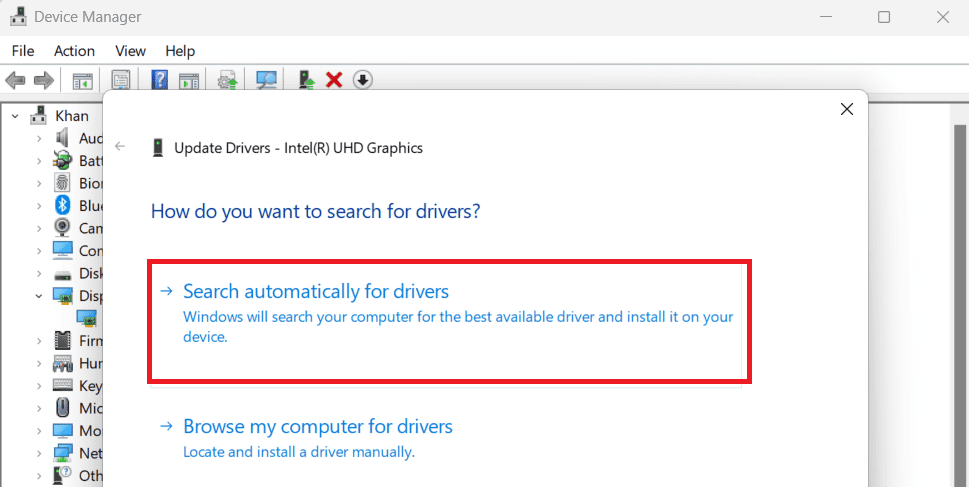Open the Action menu
This screenshot has width=969, height=487.
[74, 51]
